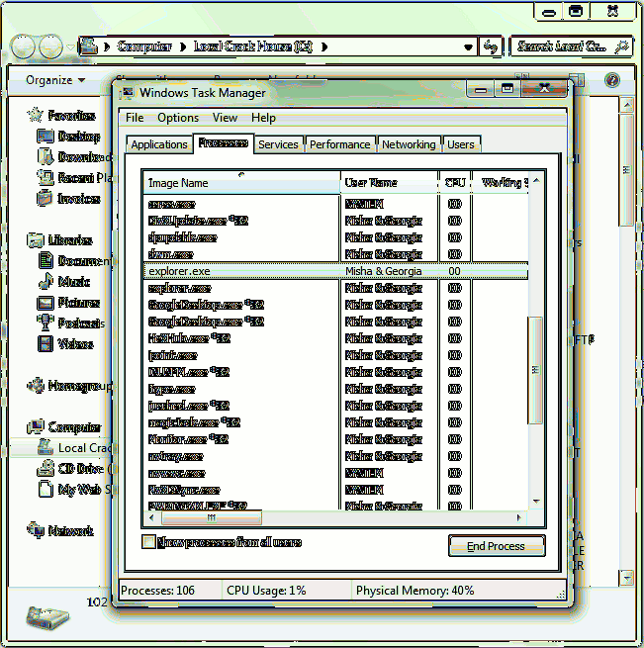Sort by User Name column header
644x648 pixels.
coord(389,183)
